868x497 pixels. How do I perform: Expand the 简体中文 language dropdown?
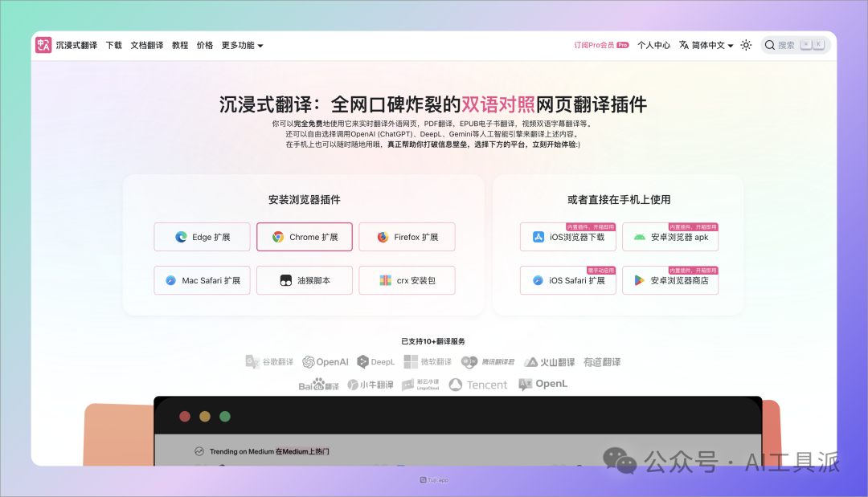click(706, 45)
